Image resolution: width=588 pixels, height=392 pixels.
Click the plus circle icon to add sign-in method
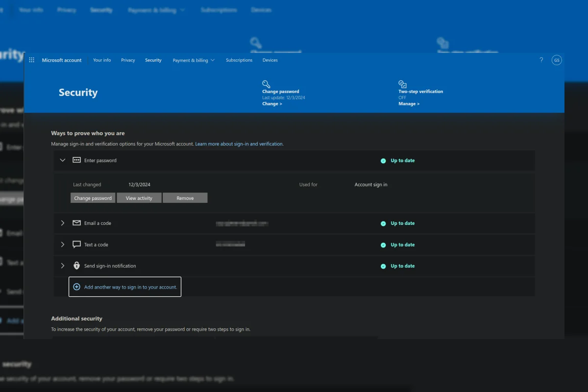tap(76, 287)
